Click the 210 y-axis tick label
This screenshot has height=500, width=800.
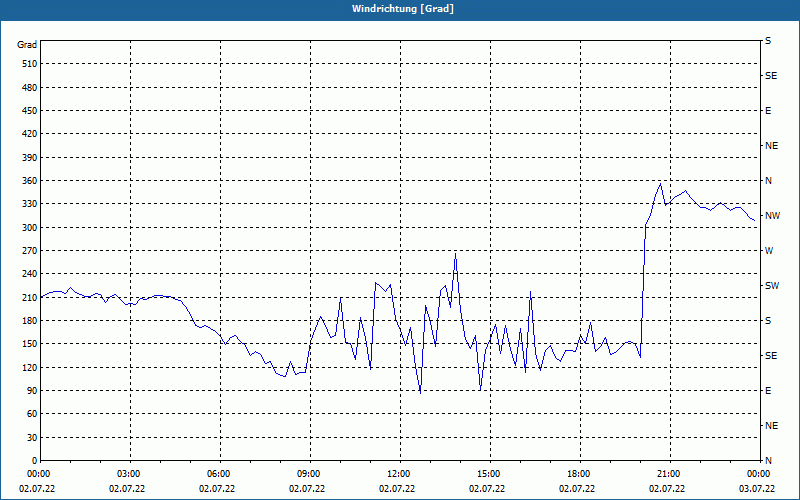click(29, 297)
